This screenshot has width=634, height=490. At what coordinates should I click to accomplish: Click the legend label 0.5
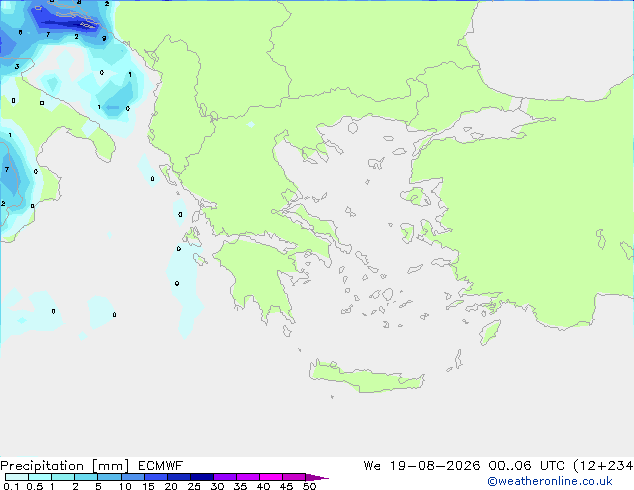[34, 486]
